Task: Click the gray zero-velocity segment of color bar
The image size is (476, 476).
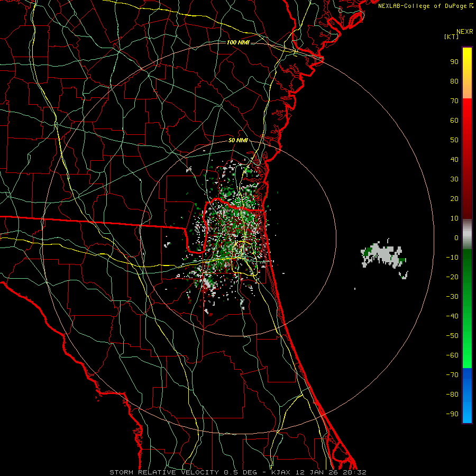Action: pos(467,234)
